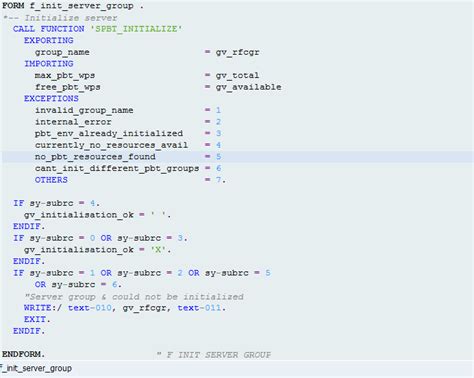Click the IMPORTING keyword
Screen dimensions: 474x378
click(x=49, y=64)
